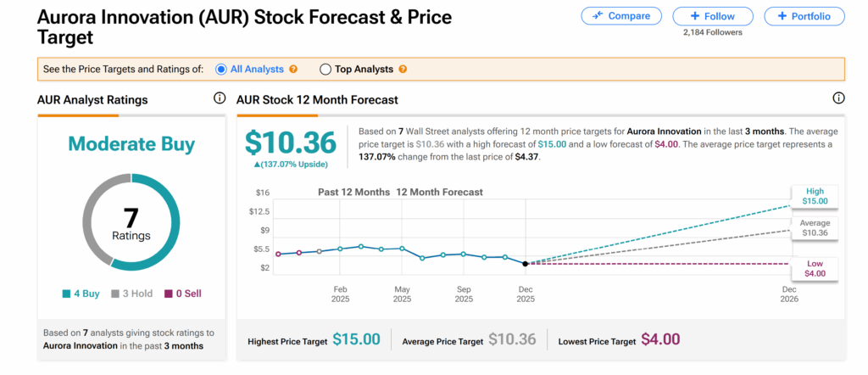Click the black dot at Dec 2025

[526, 264]
